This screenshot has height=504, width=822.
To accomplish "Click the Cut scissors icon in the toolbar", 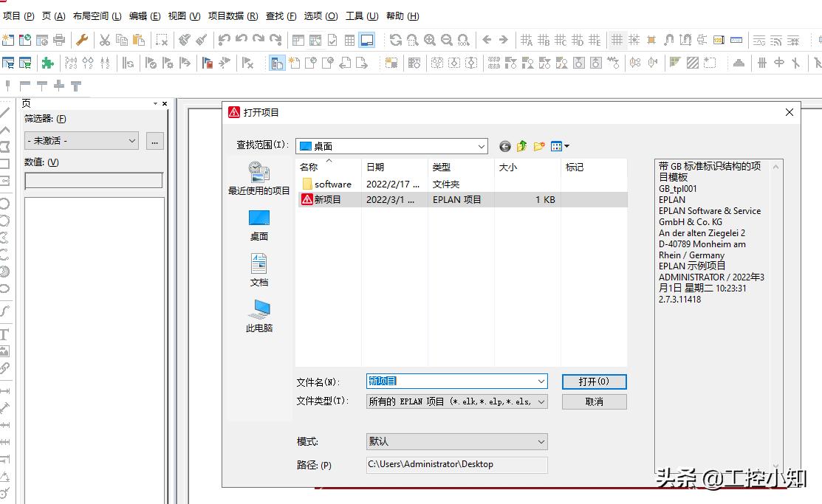I will [105, 40].
